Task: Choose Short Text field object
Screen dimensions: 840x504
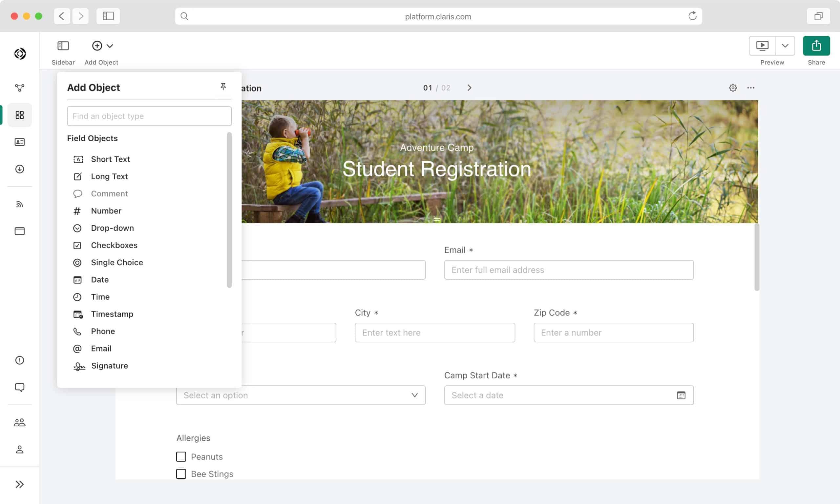Action: pos(110,159)
